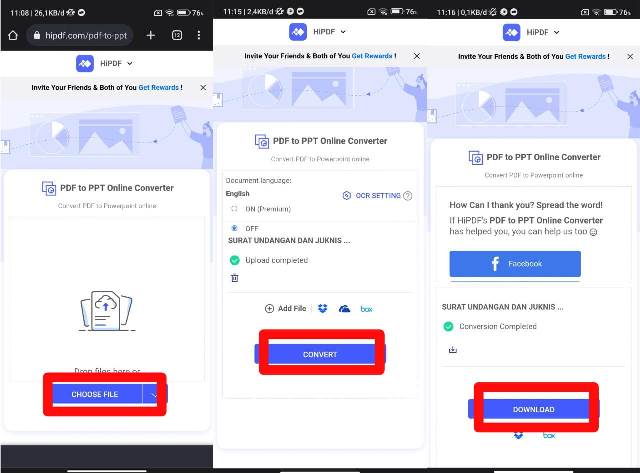
Task: Click Get Rewards link in first screenshot
Action: click(x=158, y=87)
